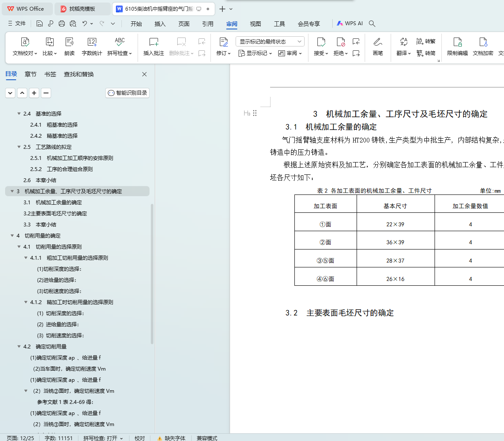Viewport: 504px width, 441px height.
Task: Open quick access toolbar customize arrow
Action: 113,23
